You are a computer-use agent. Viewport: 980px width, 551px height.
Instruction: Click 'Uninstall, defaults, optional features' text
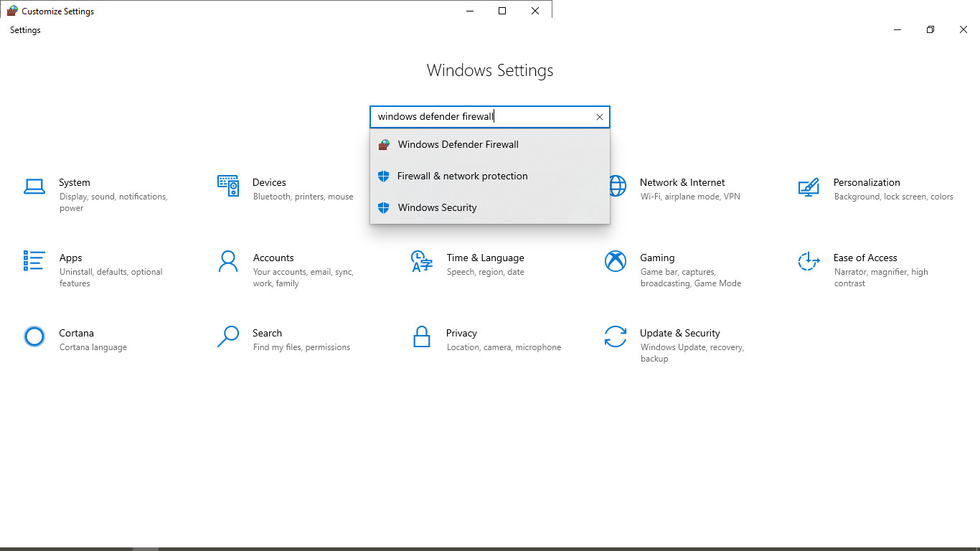tap(111, 278)
